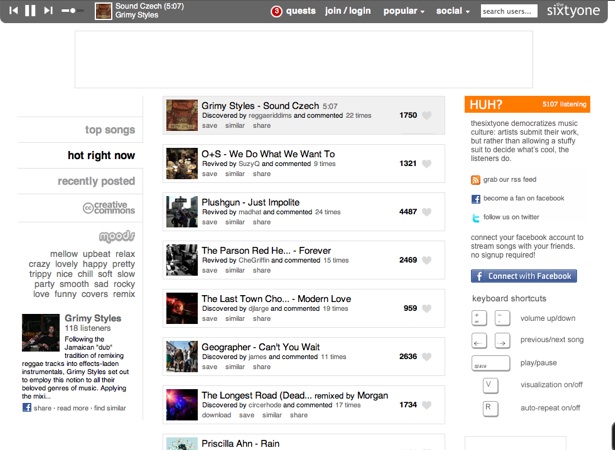Heart Geographer - Can't You Wait song
Viewport: 615px width, 450px height.
[427, 357]
